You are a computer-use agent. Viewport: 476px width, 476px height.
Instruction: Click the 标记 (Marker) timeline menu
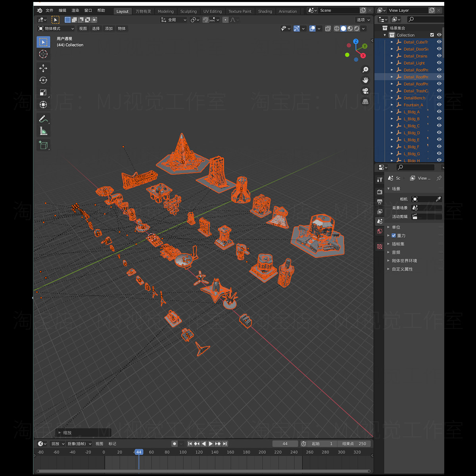[112, 444]
